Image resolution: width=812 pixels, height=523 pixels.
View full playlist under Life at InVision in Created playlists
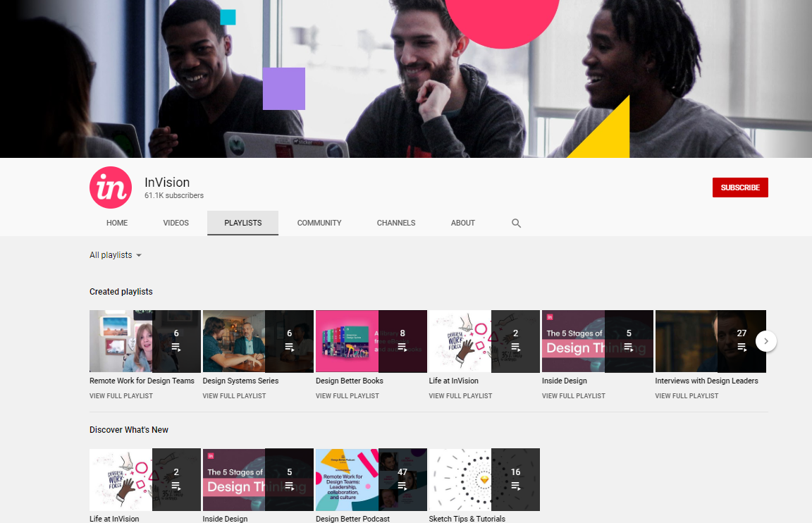[x=460, y=396]
